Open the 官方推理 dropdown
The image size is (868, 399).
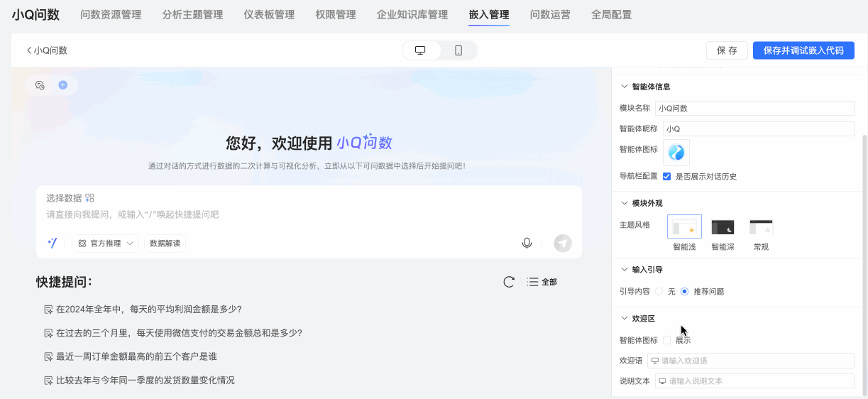(x=106, y=244)
